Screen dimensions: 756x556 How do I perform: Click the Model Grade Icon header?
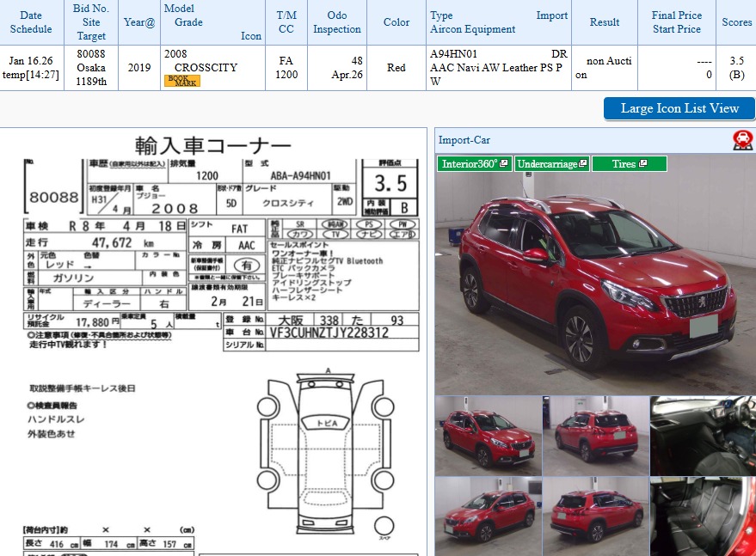click(212, 22)
